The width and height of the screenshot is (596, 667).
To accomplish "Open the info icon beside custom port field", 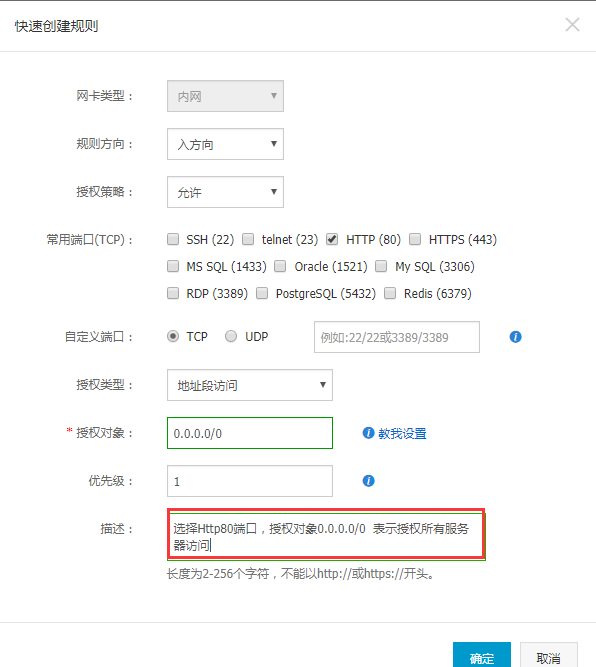I will click(x=516, y=337).
